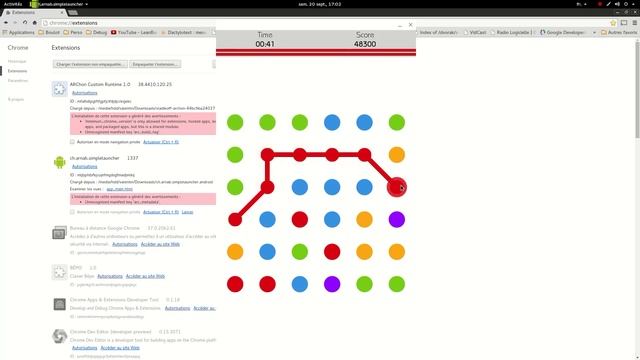
Task: Open the power icon in the top panel
Action: coord(626,4)
